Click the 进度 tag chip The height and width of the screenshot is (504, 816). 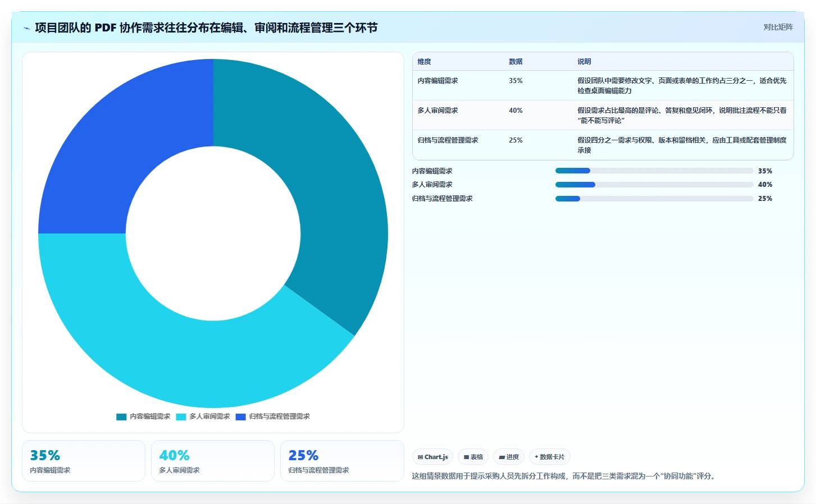[x=509, y=457]
